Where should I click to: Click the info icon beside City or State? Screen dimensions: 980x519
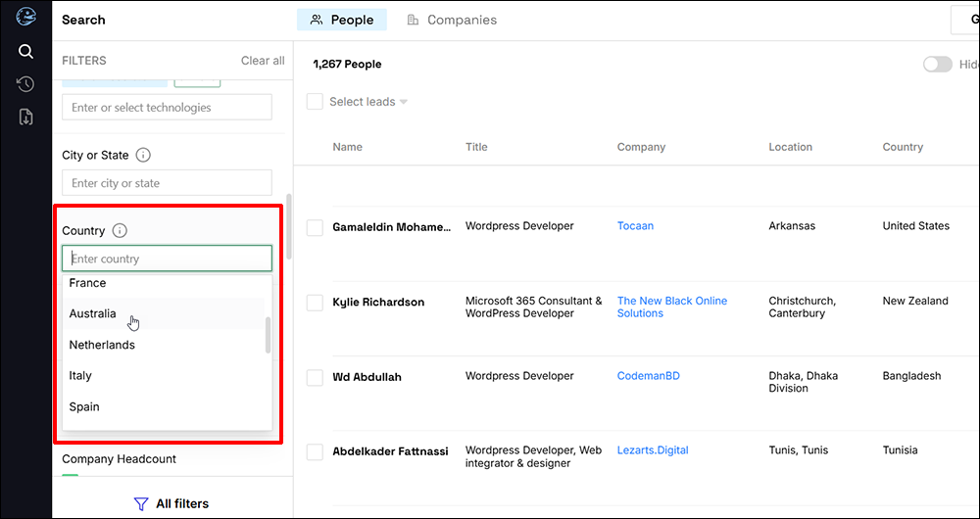pyautogui.click(x=143, y=155)
